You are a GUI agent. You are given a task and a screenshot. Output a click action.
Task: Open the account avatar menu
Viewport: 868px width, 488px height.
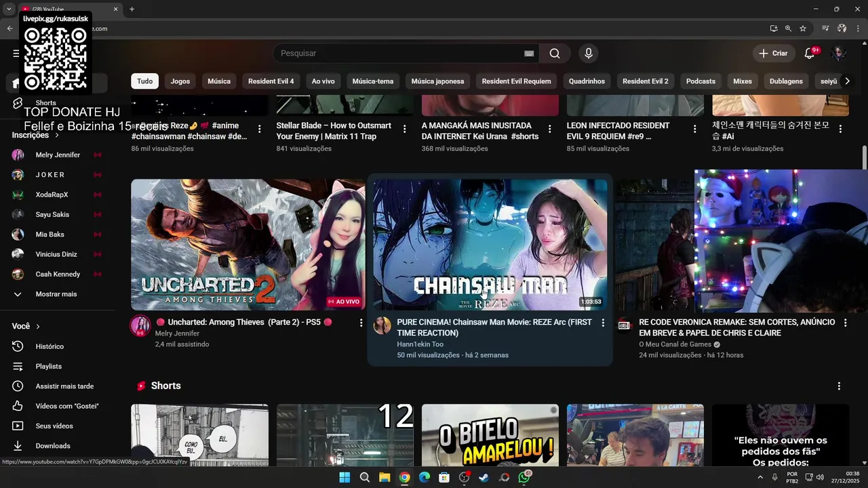839,54
